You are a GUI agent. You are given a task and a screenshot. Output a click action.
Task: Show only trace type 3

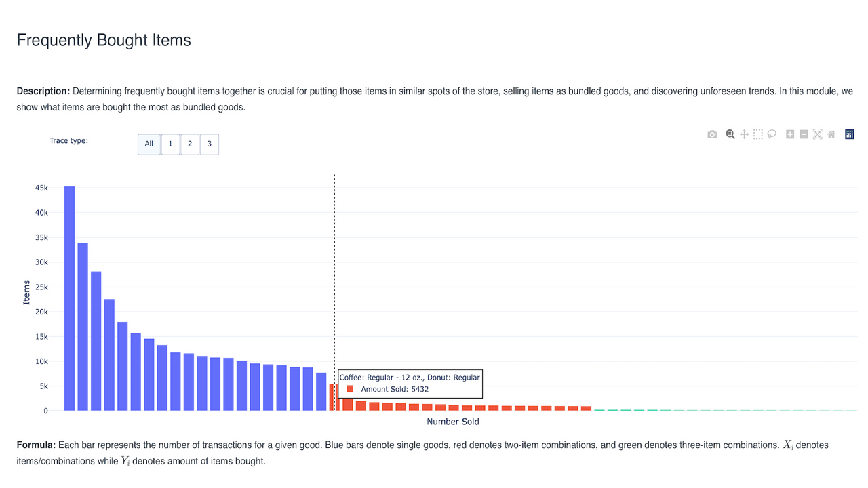click(210, 144)
